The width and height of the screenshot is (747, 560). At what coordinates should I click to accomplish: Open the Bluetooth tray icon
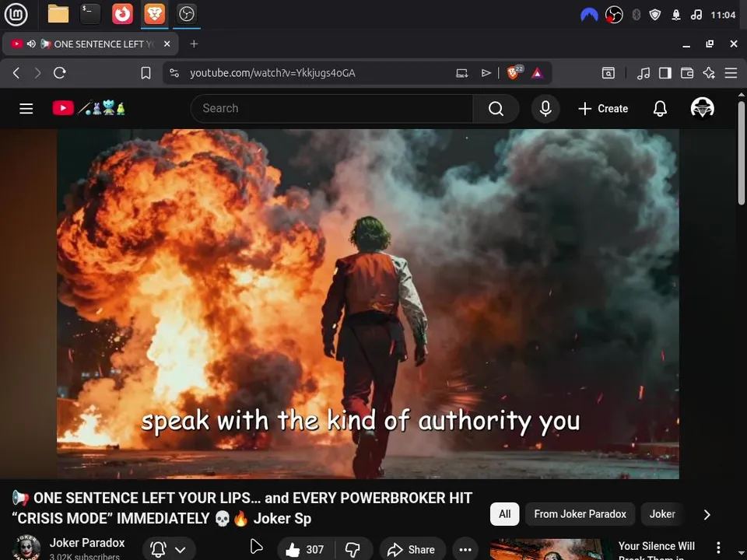click(x=636, y=15)
